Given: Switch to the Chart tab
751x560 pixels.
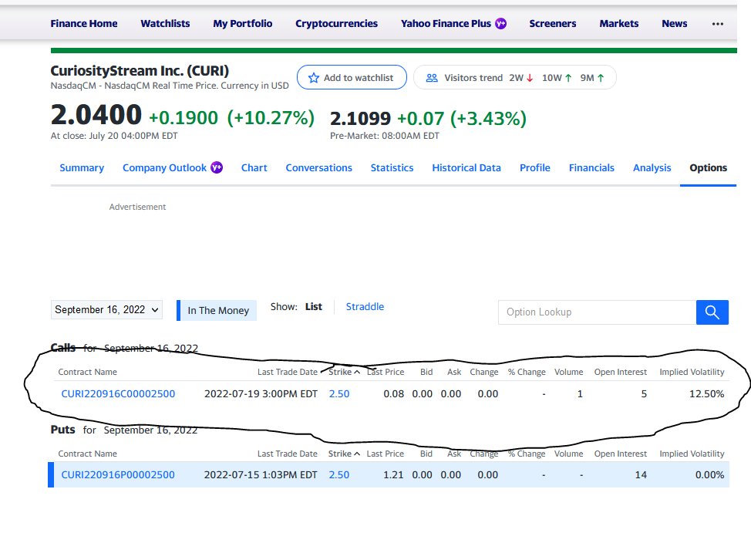Looking at the screenshot, I should tap(254, 167).
